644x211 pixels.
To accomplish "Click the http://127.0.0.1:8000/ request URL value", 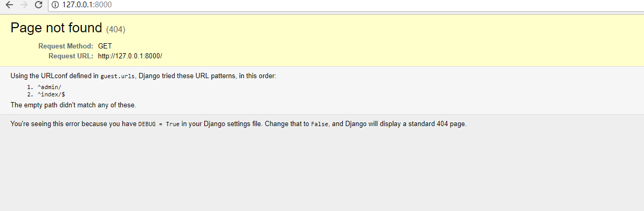I will tap(130, 56).
